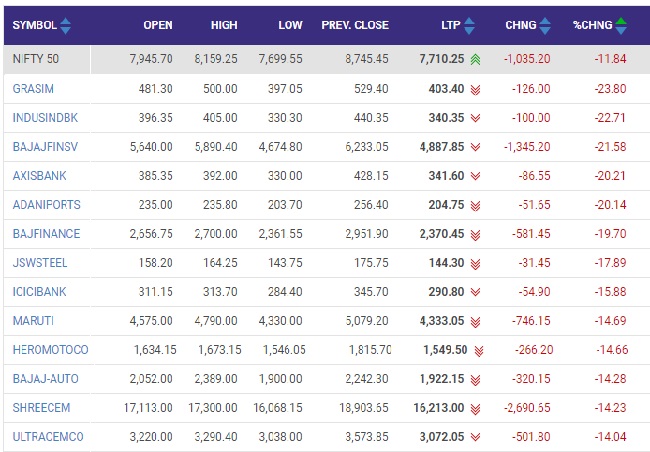Select the NIFTY 50 index symbol

pyautogui.click(x=36, y=59)
